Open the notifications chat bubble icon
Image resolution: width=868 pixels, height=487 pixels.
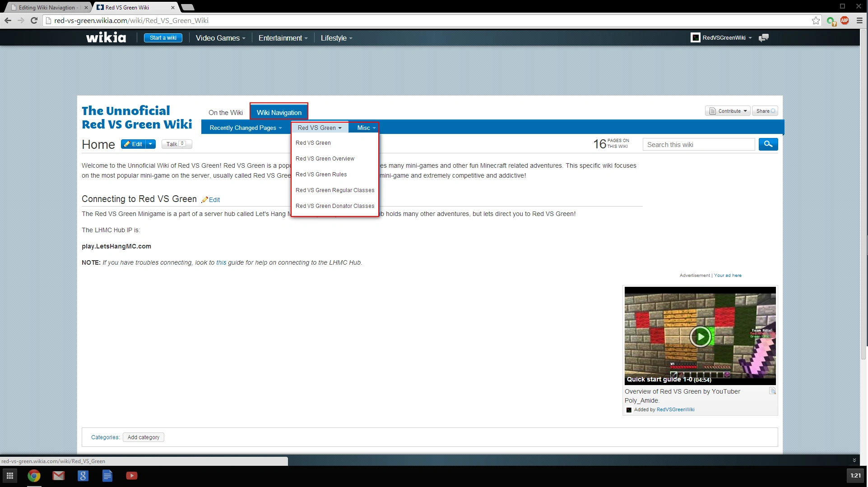764,38
